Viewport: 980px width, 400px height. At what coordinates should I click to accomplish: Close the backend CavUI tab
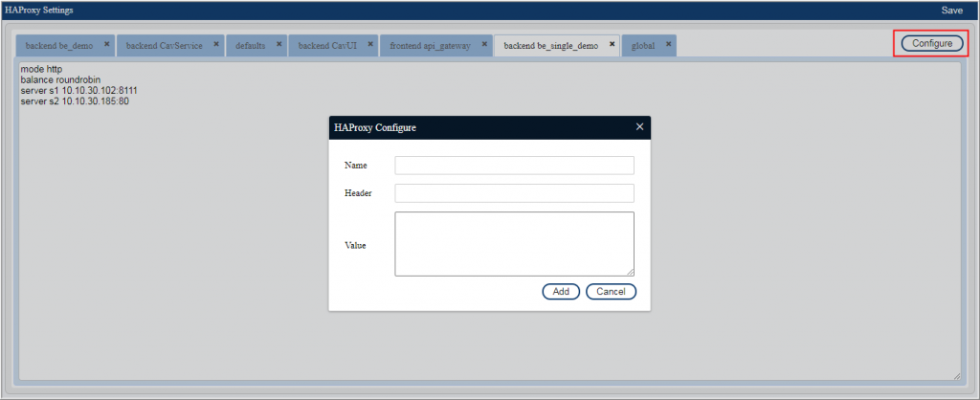(370, 44)
